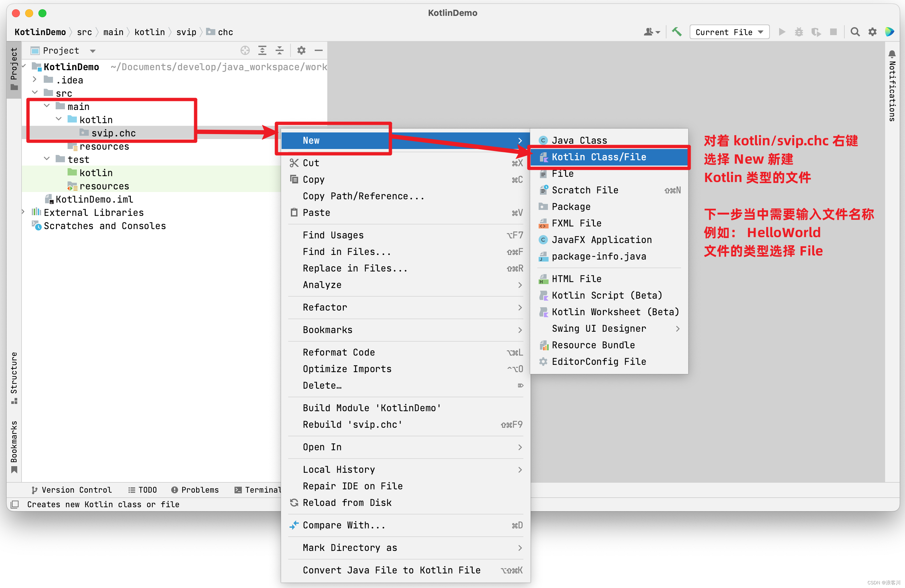Click Paste in the context menu
The image size is (905, 588).
[406, 213]
